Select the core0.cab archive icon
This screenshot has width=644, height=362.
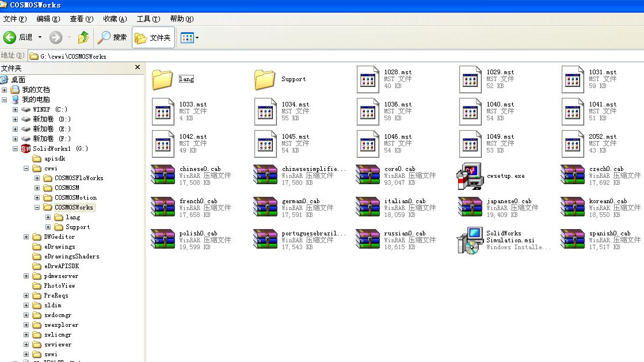click(368, 174)
